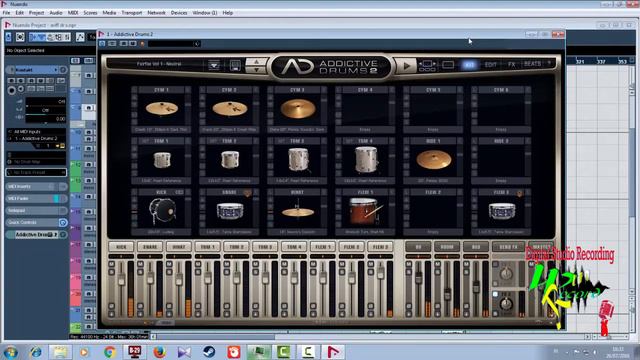The height and width of the screenshot is (360, 640).
Task: Step to next preset with down arrow
Action: [x=256, y=69]
